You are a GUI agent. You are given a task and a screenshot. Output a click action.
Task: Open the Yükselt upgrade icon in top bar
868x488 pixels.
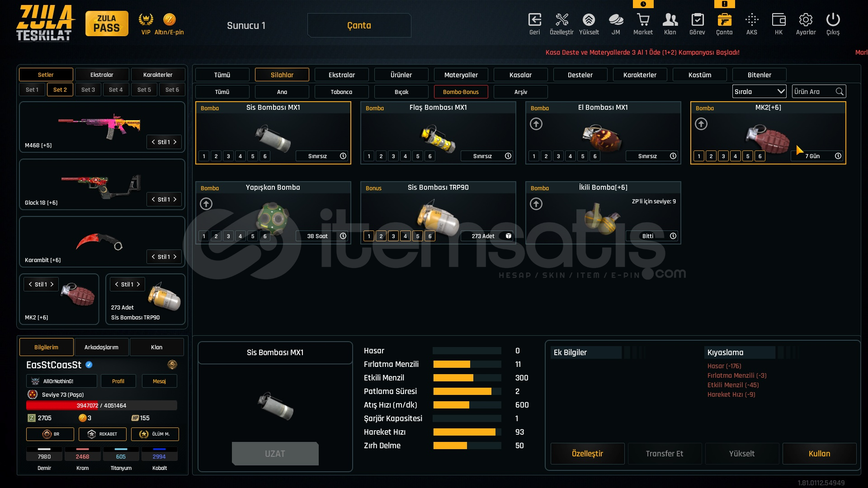click(x=588, y=20)
